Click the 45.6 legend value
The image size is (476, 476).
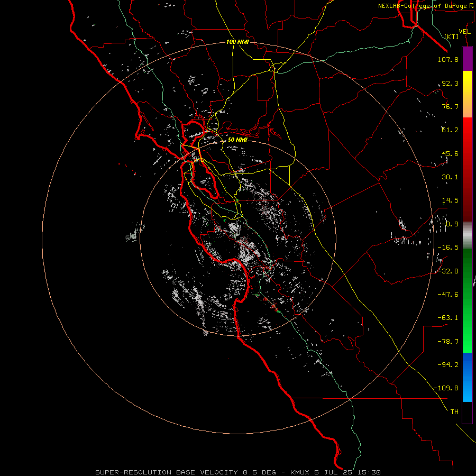click(450, 153)
